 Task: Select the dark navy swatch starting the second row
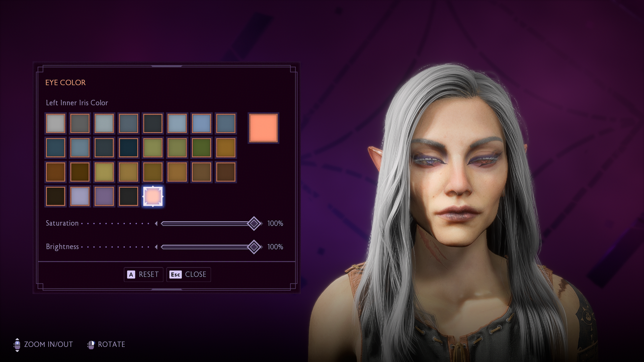pyautogui.click(x=55, y=148)
